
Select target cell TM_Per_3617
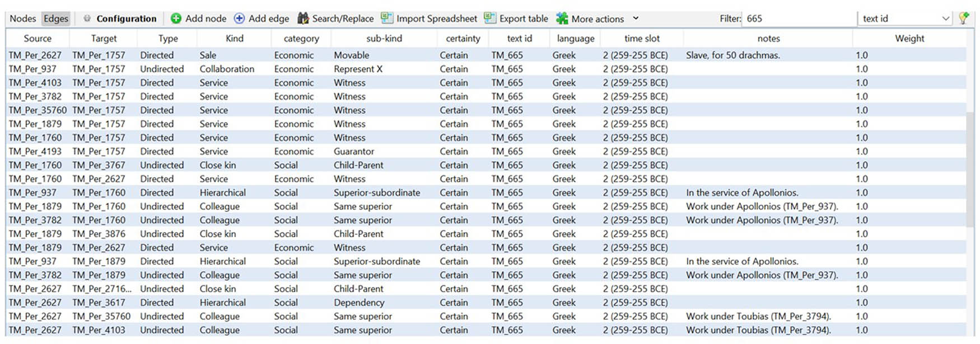99,303
